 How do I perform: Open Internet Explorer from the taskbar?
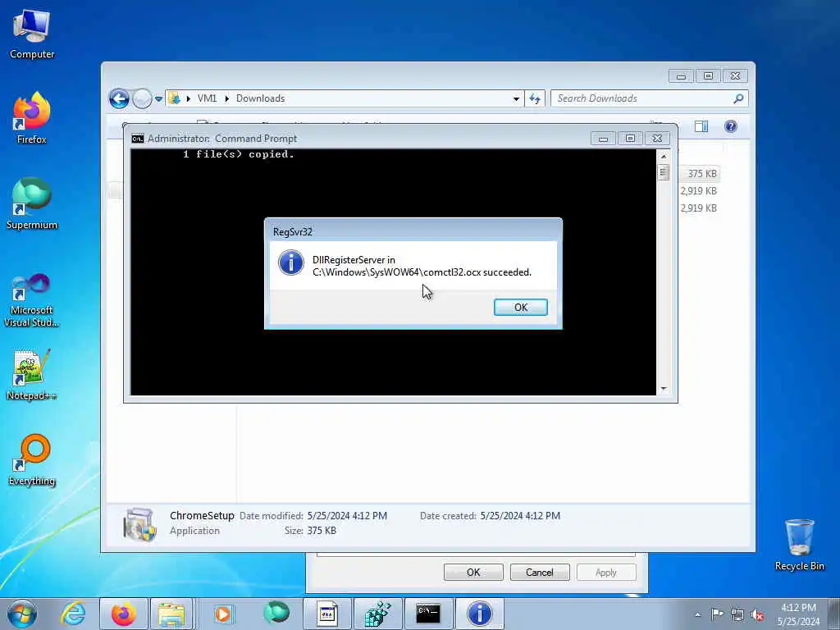point(73,614)
